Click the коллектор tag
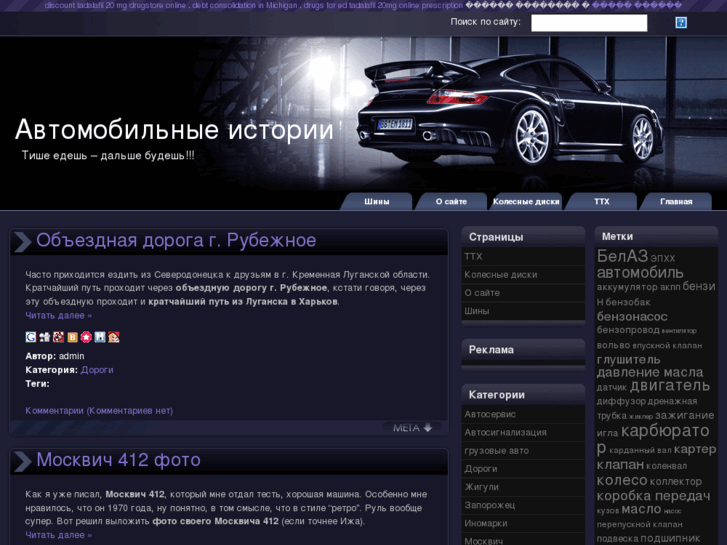 (x=676, y=482)
